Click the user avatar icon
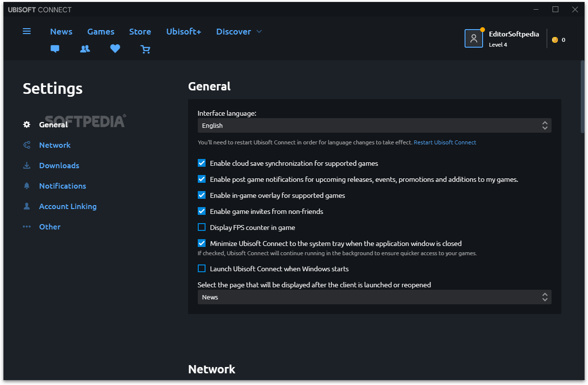Viewport: 588px width, 385px height. tap(474, 38)
